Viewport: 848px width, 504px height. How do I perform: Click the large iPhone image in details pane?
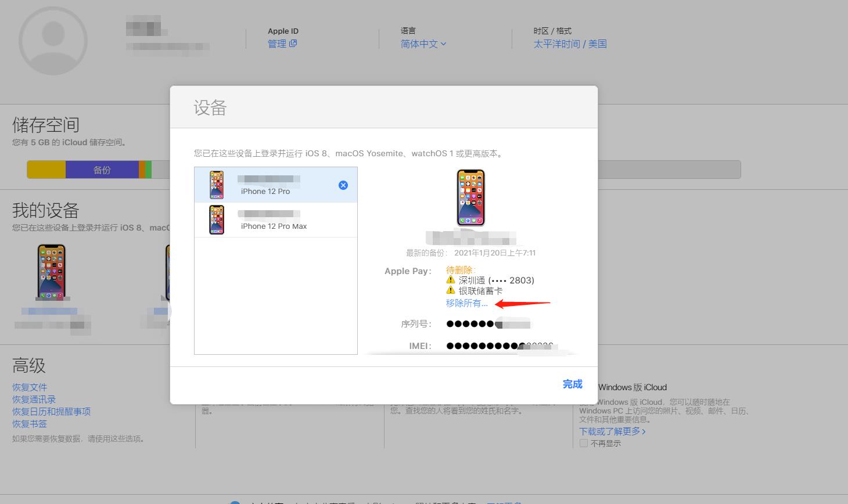(470, 197)
